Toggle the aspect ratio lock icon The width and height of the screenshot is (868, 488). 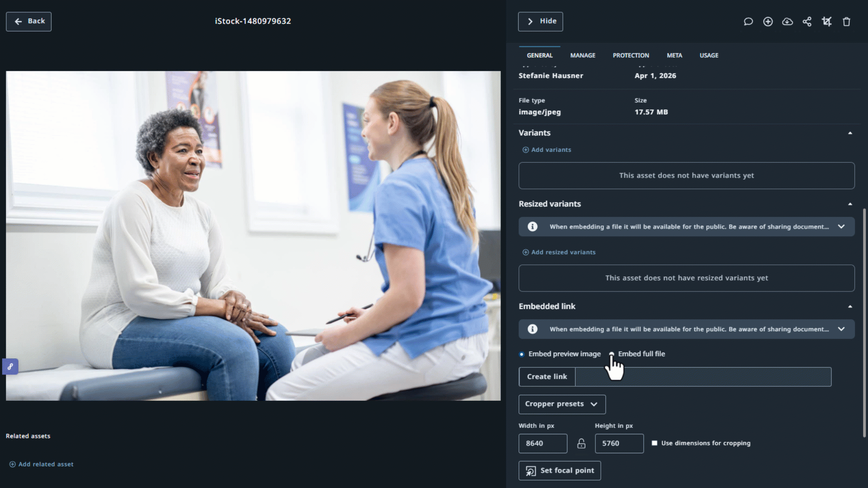581,443
